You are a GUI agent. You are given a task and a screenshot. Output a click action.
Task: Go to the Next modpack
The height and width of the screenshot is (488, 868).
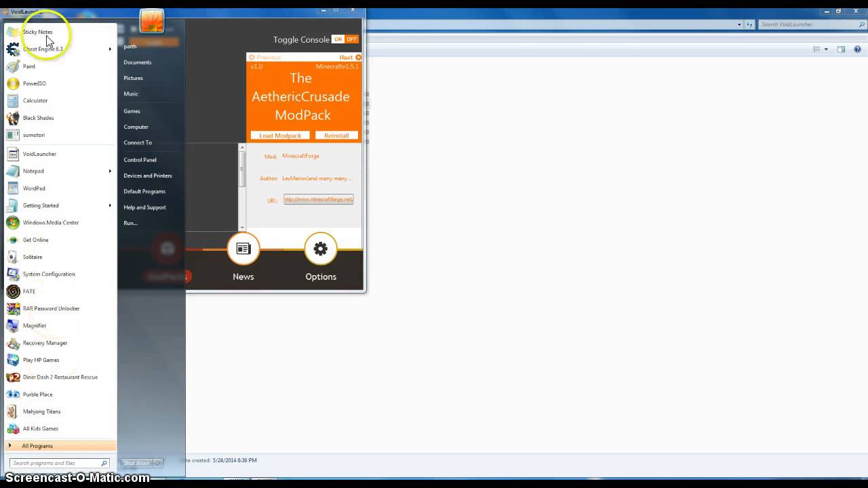pos(350,58)
